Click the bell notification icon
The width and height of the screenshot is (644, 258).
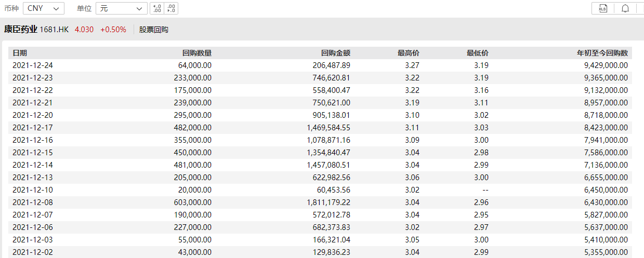pos(625,8)
